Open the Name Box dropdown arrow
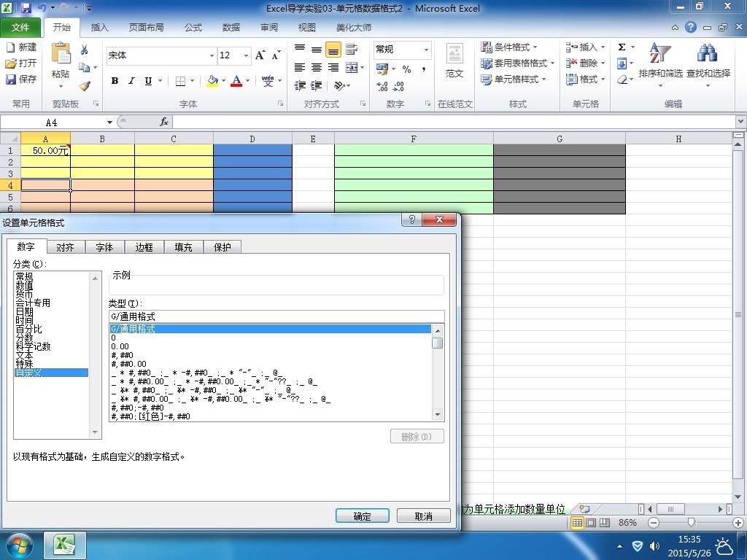Viewport: 747px width, 560px height. (109, 122)
